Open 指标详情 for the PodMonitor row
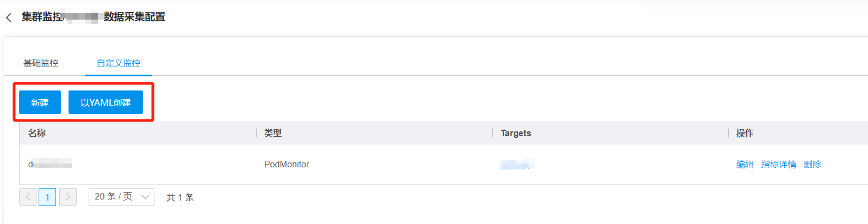This screenshot has height=224, width=868. pos(778,164)
